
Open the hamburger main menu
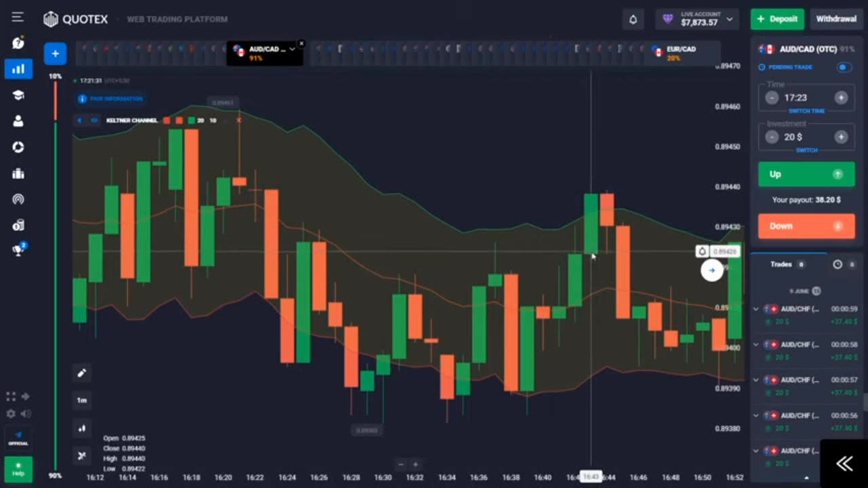click(x=18, y=17)
